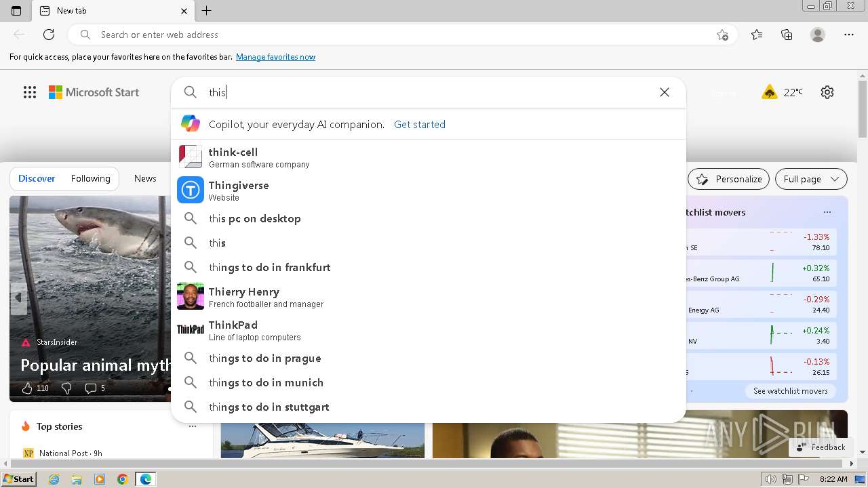868x488 pixels.
Task: Click See watchlist movers button
Action: 790,391
